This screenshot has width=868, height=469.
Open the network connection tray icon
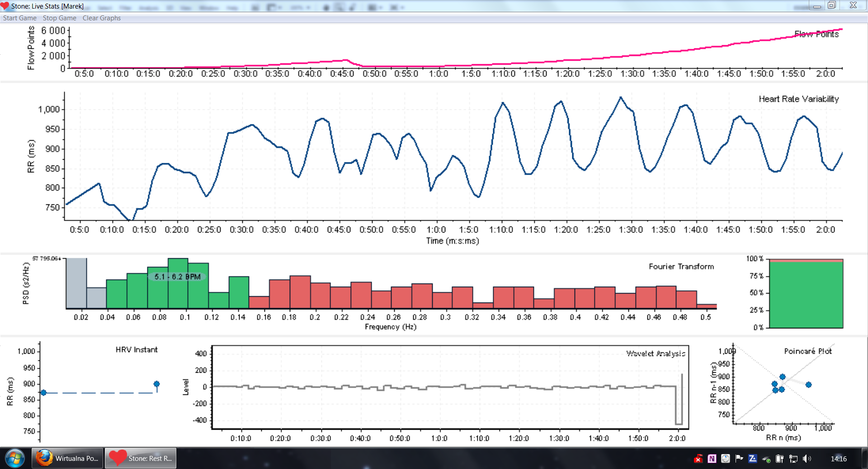click(x=793, y=459)
